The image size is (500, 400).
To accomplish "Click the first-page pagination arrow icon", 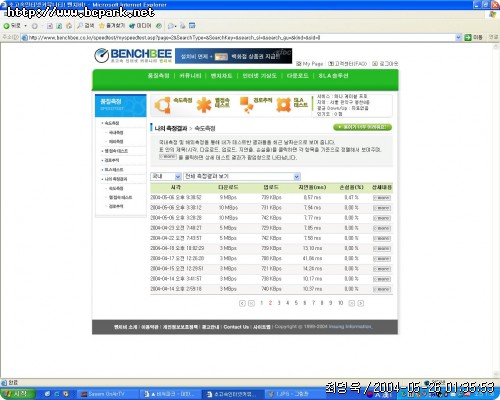I will (x=242, y=303).
